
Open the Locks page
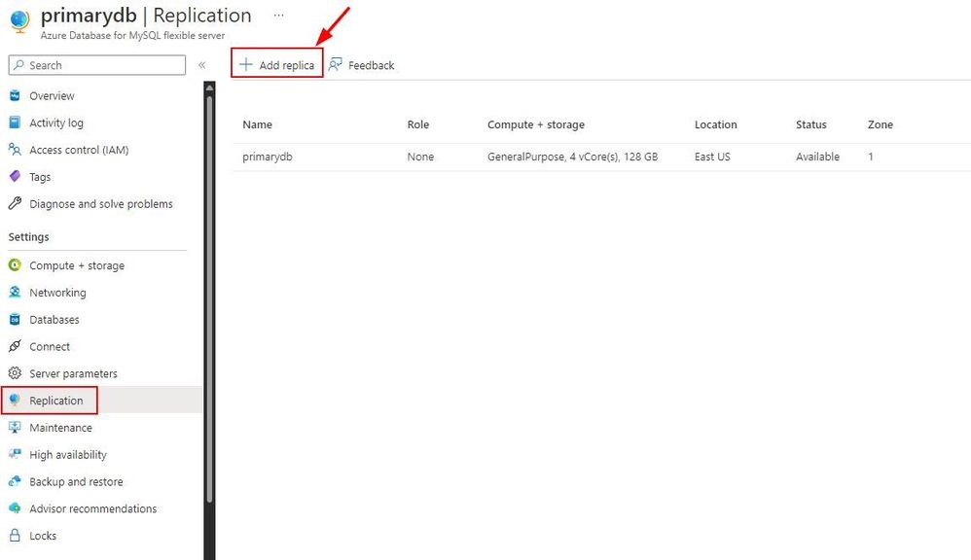click(x=43, y=536)
